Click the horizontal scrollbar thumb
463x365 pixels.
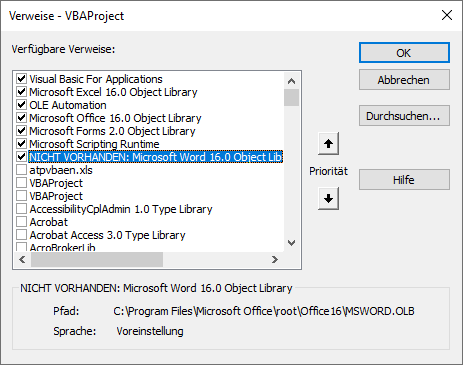coord(97,259)
